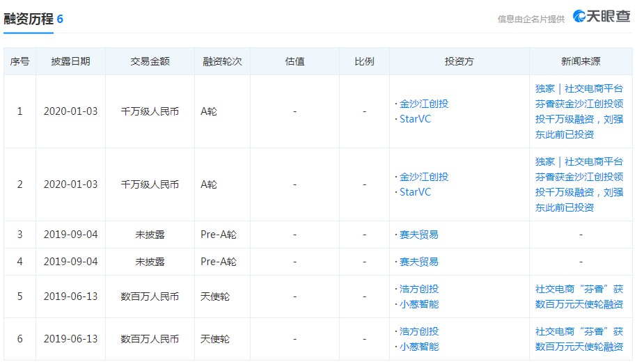
Task: Click 千万级人民币 amount in row 2
Action: tap(150, 184)
